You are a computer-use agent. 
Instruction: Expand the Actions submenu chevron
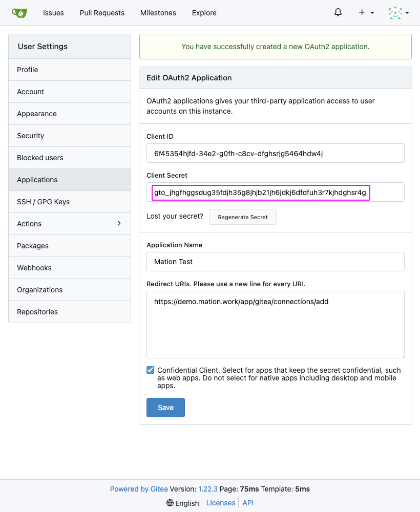(119, 223)
